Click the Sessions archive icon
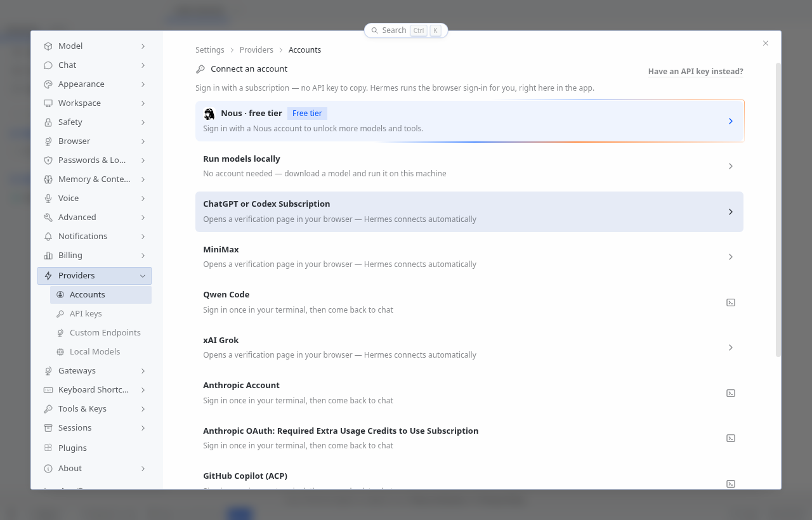This screenshot has width=812, height=520. (x=48, y=428)
